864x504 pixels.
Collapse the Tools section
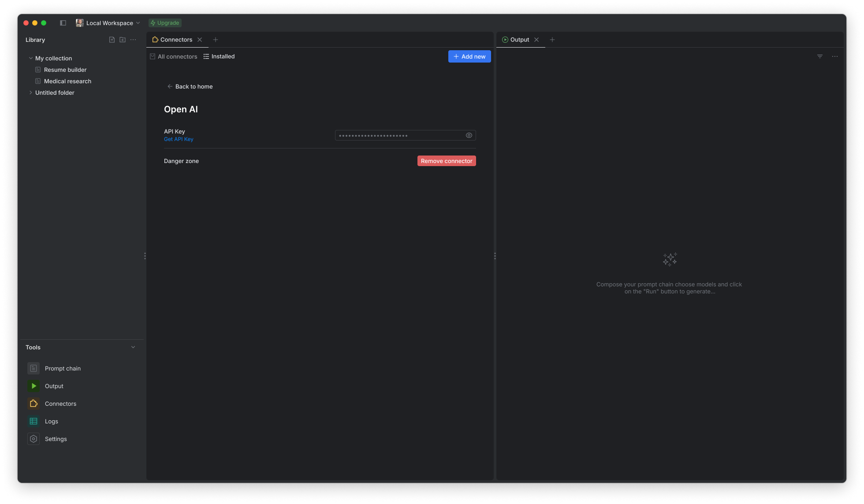pyautogui.click(x=133, y=347)
